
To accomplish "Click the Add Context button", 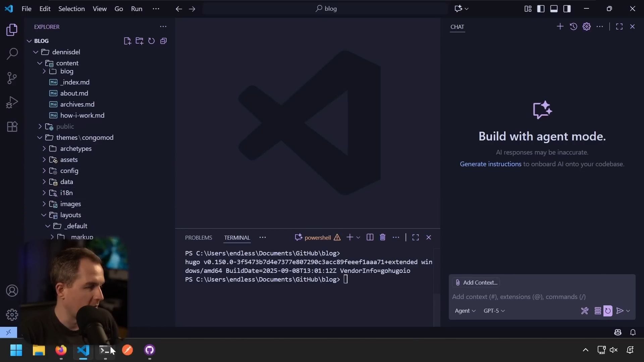I will tap(476, 283).
